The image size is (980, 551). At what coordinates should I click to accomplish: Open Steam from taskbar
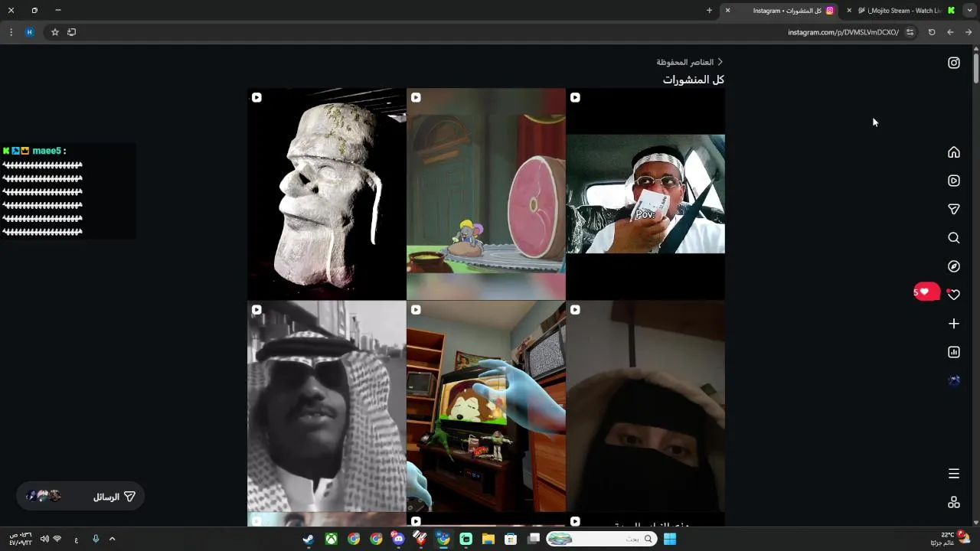[x=308, y=539]
